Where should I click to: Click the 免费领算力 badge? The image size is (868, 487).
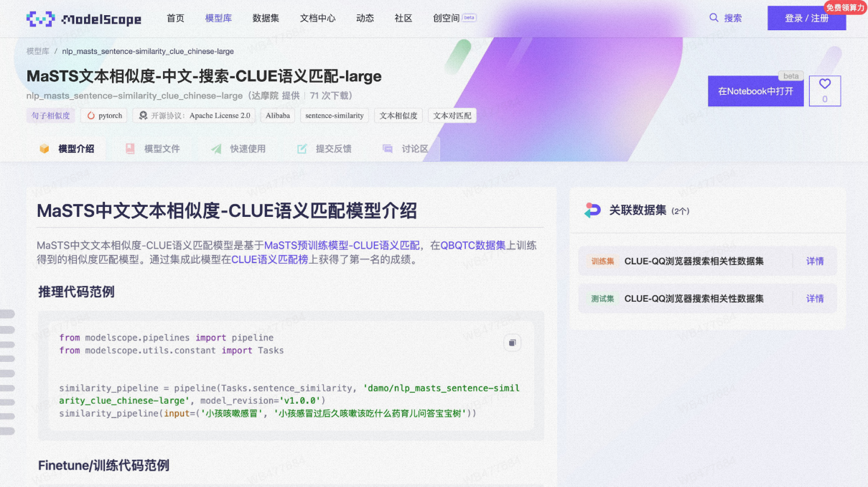tap(845, 7)
